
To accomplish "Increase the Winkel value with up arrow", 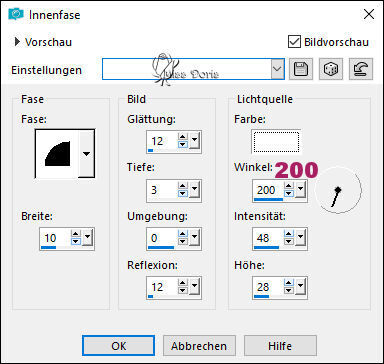I will tap(289, 186).
